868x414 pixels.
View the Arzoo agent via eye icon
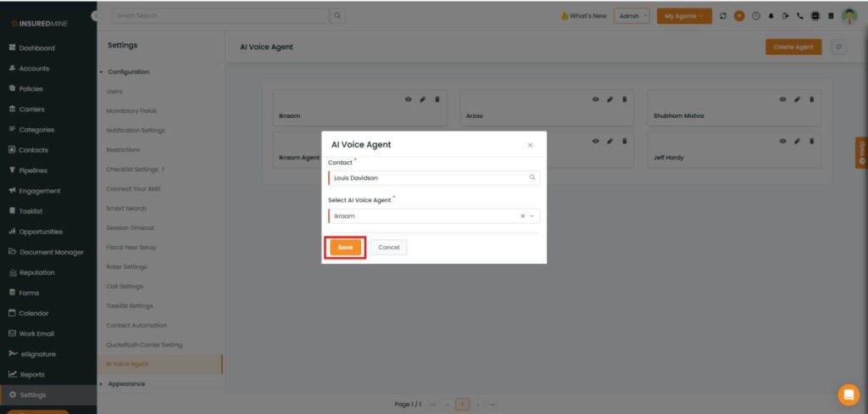coord(595,99)
